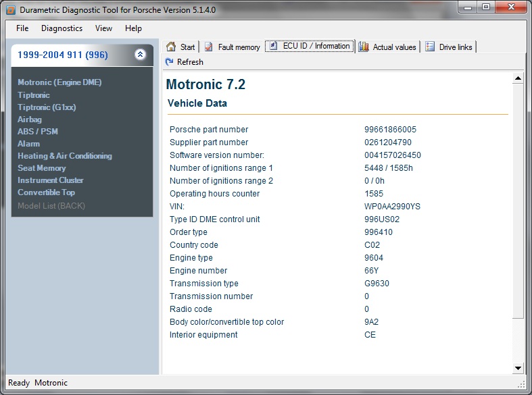Click the ECU ID / Information tab icon
The image size is (532, 395).
point(274,46)
